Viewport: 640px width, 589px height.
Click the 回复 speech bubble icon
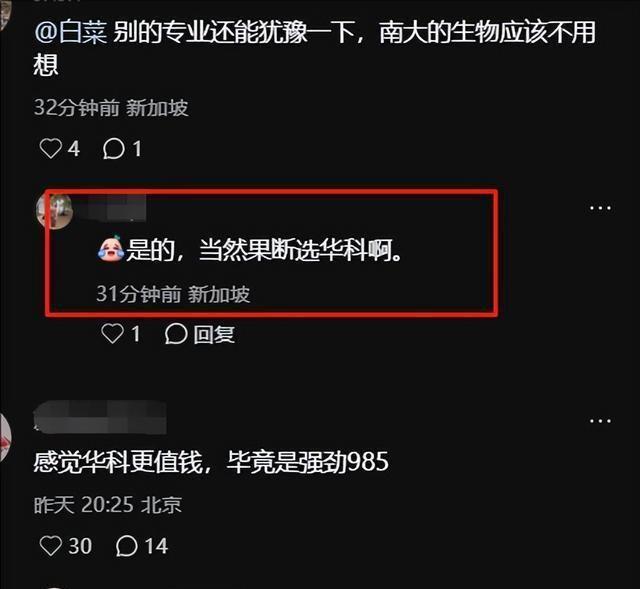tap(176, 334)
